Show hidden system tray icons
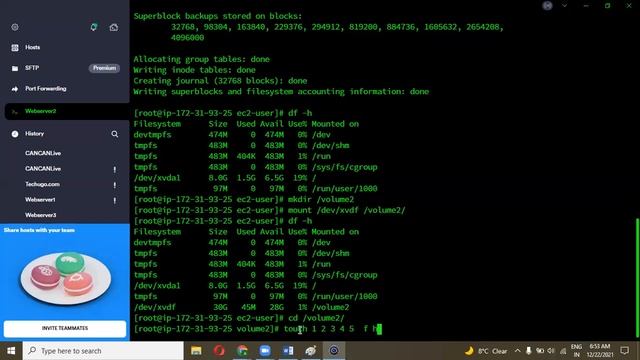 [518, 351]
